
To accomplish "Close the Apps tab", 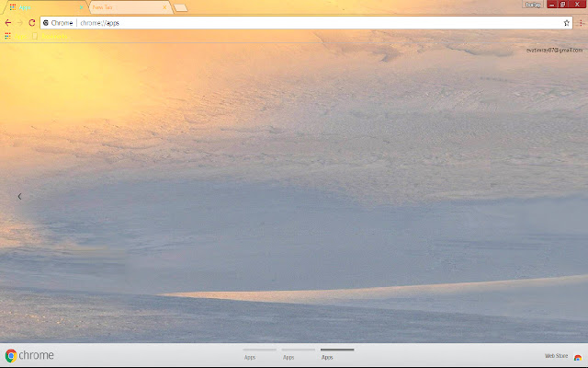I will coord(81,7).
